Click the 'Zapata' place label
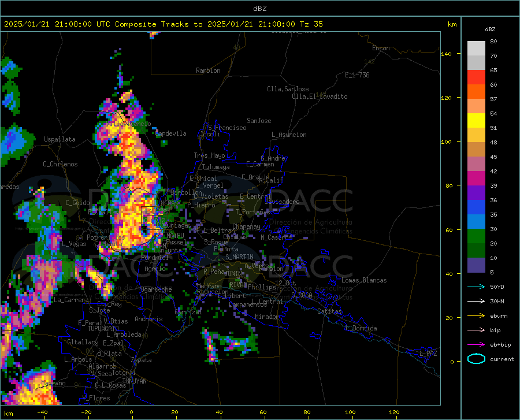This screenshot has height=420, width=520. tap(142, 360)
